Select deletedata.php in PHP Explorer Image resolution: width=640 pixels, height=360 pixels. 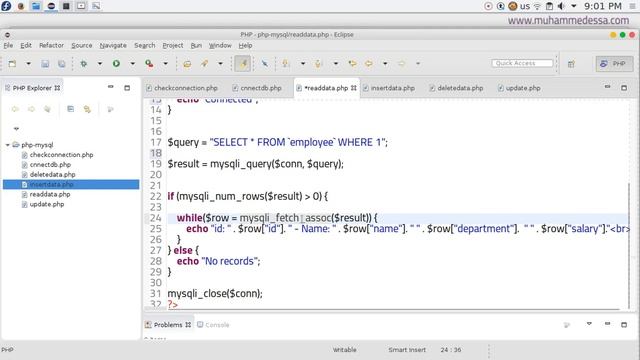[x=52, y=174]
